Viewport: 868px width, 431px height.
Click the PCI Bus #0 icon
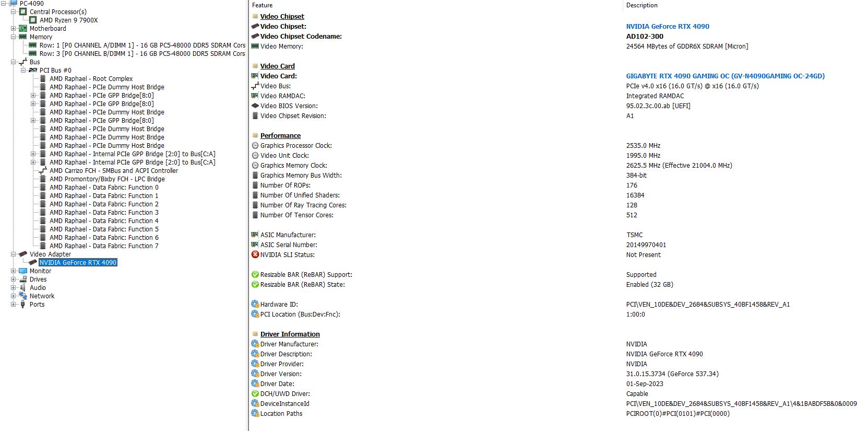(33, 70)
